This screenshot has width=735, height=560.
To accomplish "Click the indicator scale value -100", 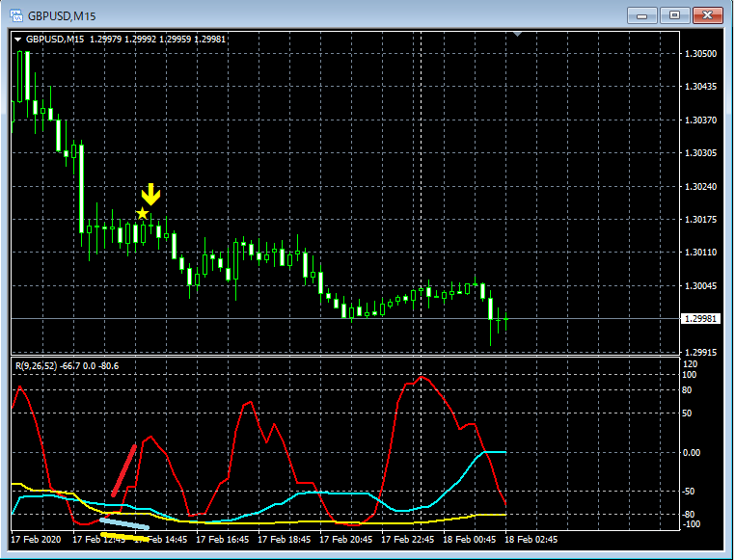I will click(x=692, y=524).
